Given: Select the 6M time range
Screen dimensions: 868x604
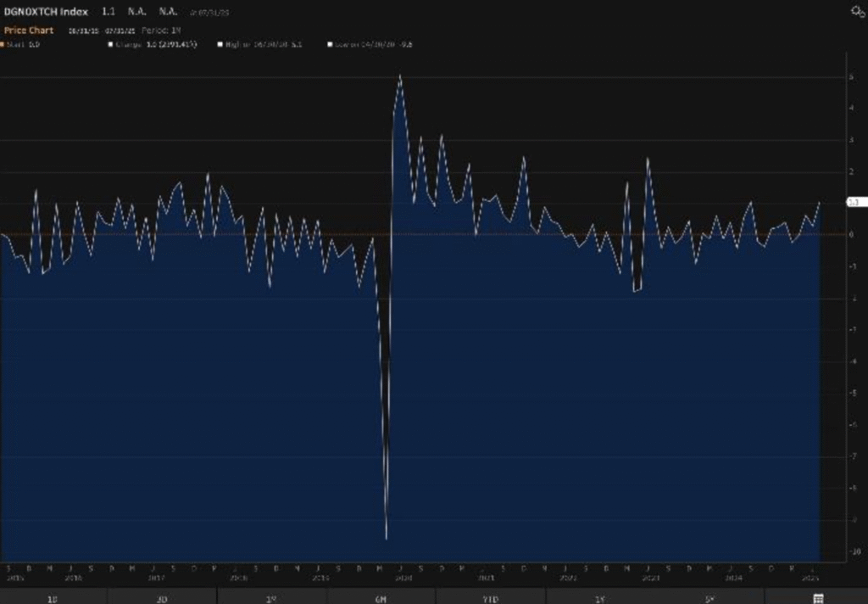Looking at the screenshot, I should click(381, 598).
